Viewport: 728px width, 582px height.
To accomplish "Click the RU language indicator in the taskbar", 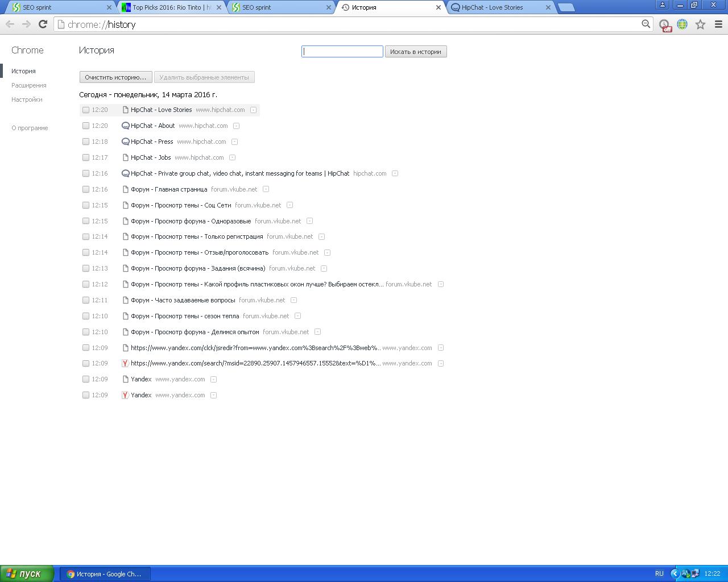I will pyautogui.click(x=659, y=573).
